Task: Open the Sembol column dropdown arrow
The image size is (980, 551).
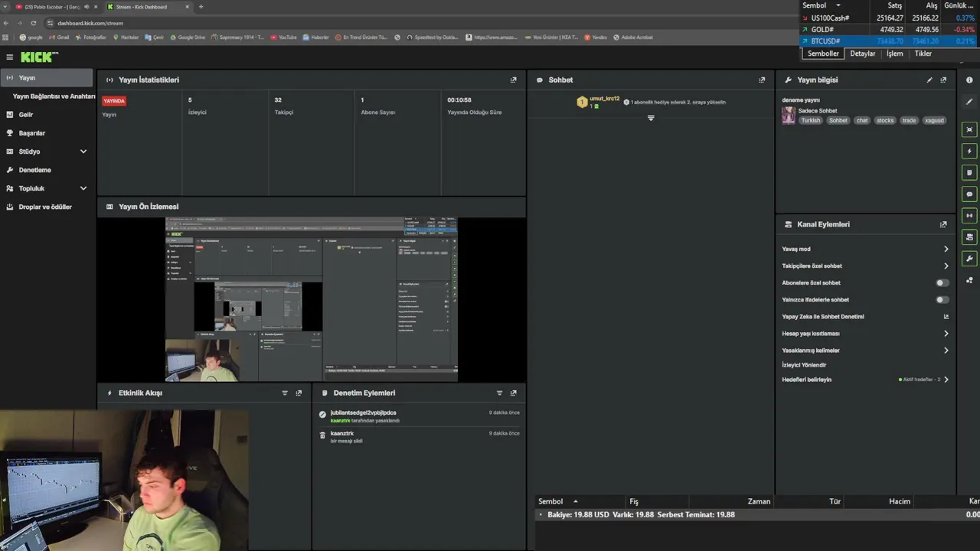Action: coord(838,5)
